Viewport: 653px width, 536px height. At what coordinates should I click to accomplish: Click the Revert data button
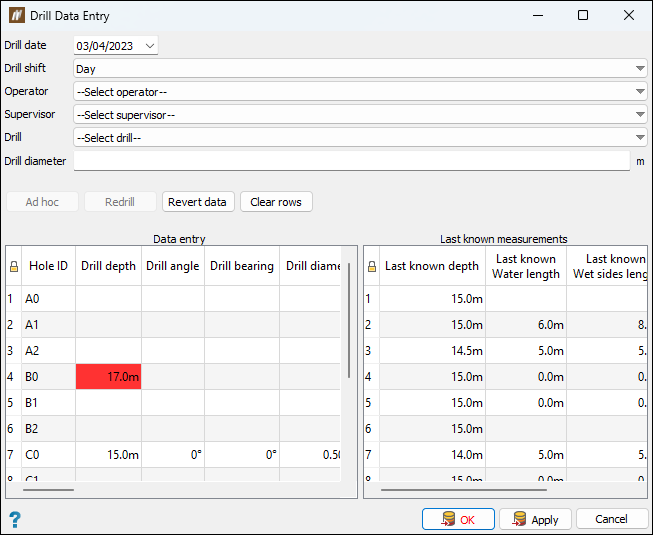[198, 202]
